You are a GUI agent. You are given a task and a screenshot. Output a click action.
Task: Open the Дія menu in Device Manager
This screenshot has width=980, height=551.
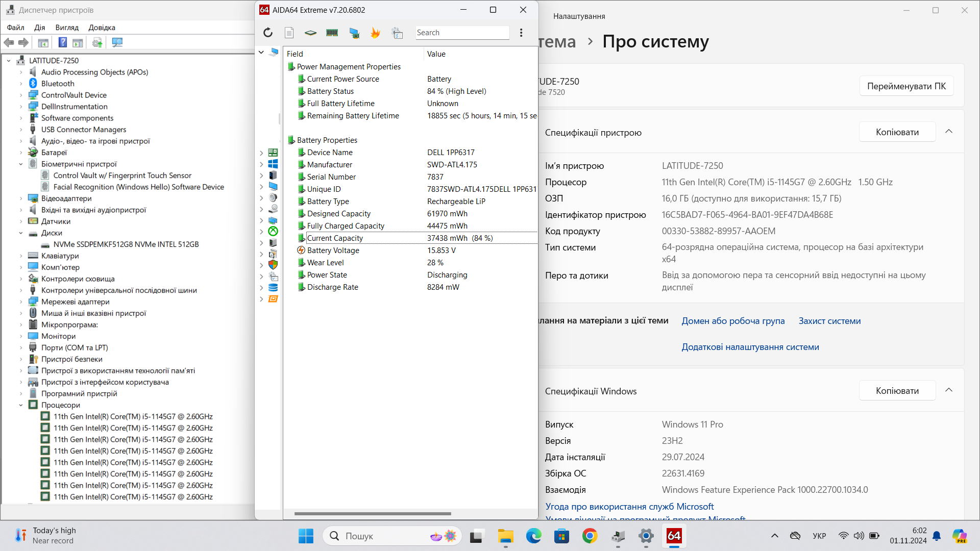coord(40,28)
